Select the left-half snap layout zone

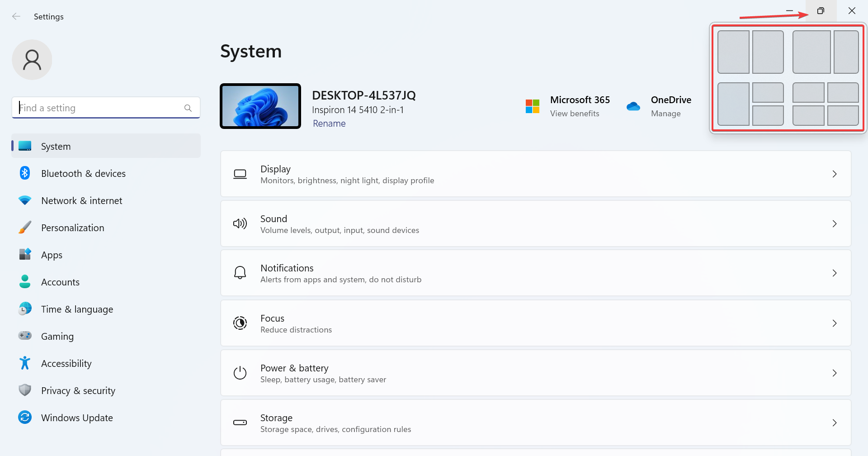point(733,52)
